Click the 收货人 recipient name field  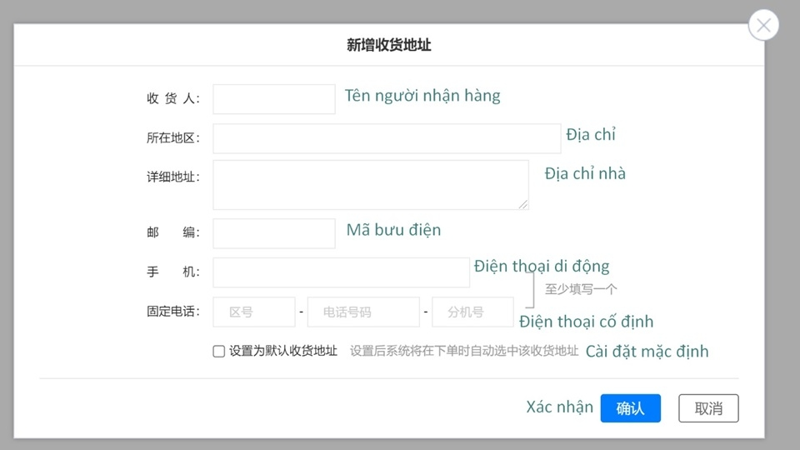[274, 99]
